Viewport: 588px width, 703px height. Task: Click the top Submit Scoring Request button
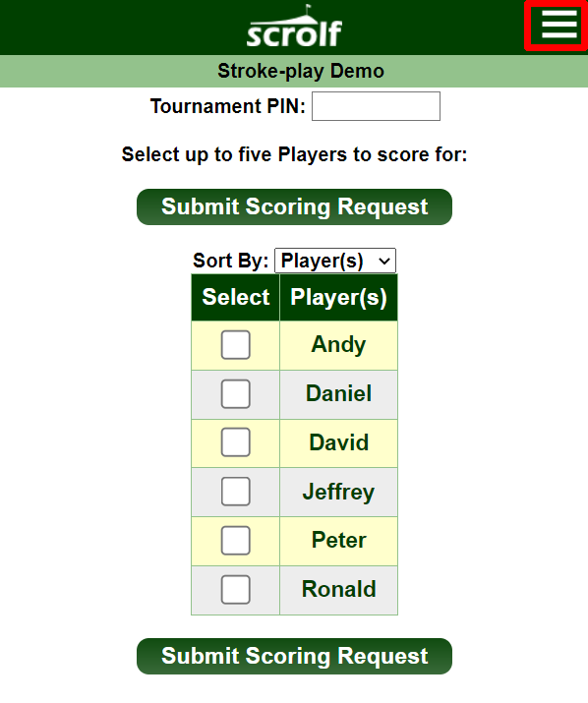tap(294, 206)
